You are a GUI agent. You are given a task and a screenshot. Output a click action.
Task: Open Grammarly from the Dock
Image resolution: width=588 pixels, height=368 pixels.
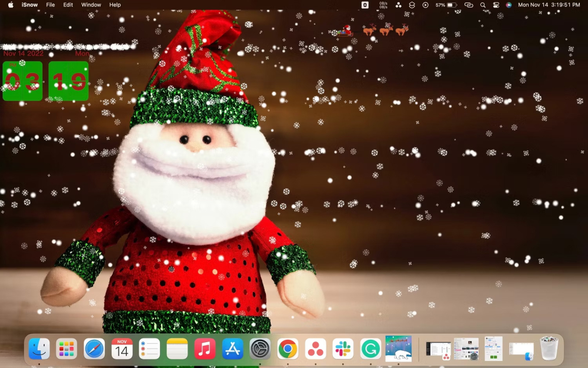point(370,349)
